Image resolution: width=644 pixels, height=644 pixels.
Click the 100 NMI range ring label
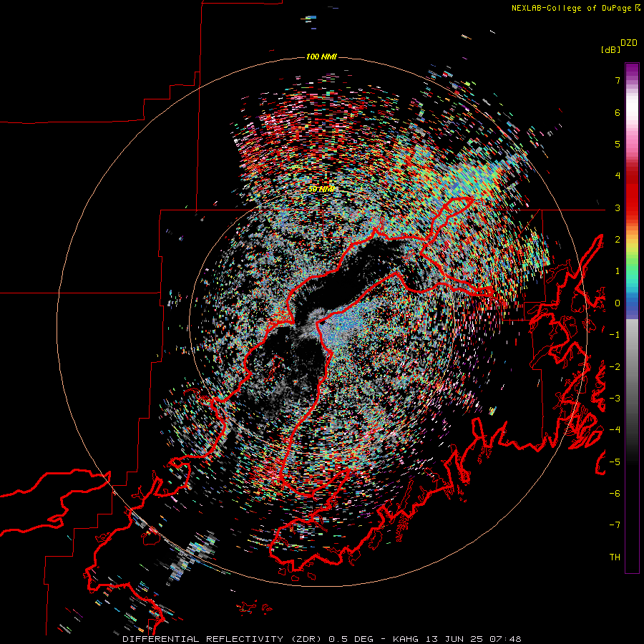321,57
